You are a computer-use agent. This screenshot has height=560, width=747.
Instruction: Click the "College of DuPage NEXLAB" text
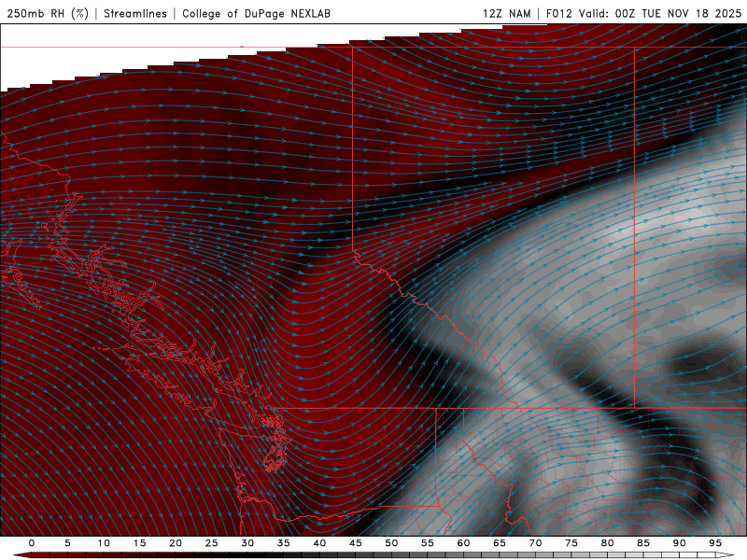click(x=256, y=13)
